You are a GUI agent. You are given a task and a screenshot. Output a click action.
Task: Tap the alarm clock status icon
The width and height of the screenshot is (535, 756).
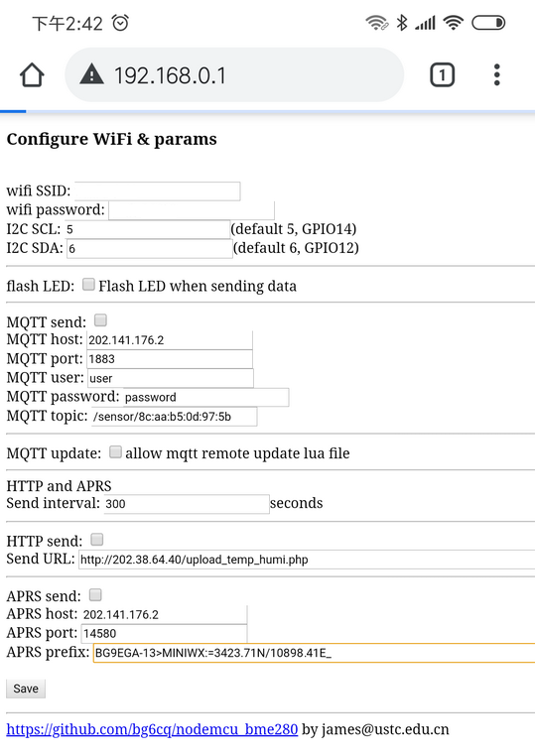pos(120,23)
